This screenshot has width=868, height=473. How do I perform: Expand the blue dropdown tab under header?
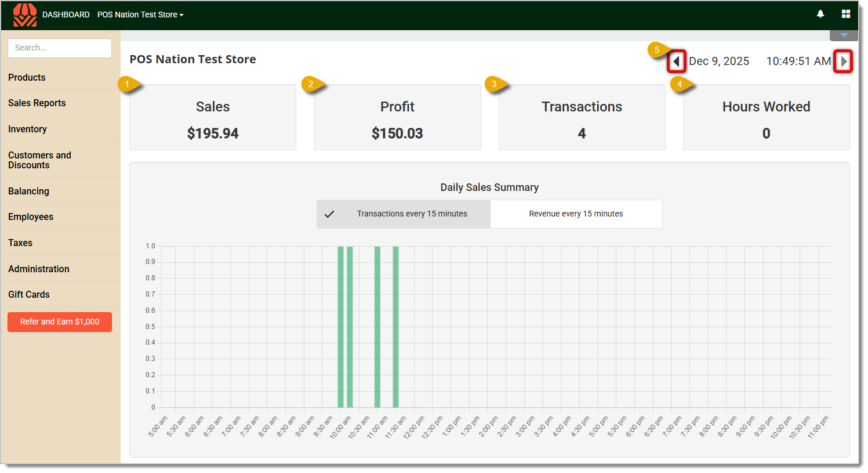tap(844, 35)
